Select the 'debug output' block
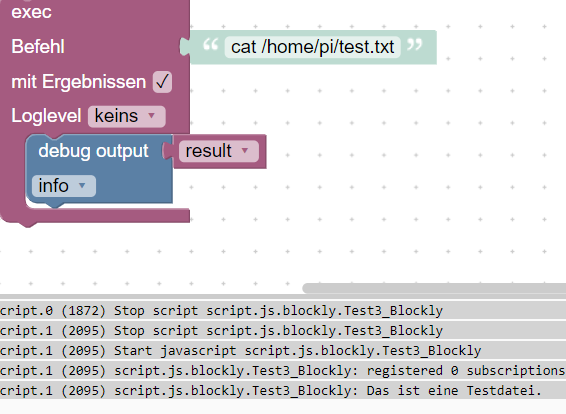 tap(93, 151)
